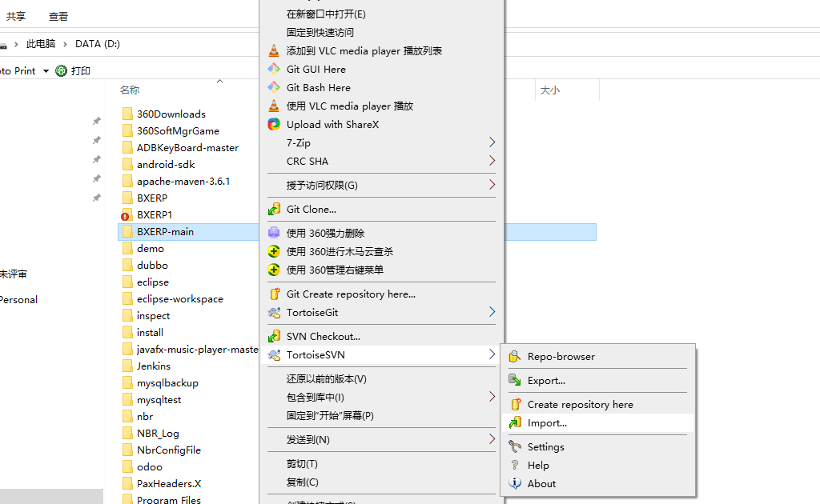This screenshot has height=504, width=820.
Task: Click the Import icon in TortoiseSVN submenu
Action: (515, 422)
